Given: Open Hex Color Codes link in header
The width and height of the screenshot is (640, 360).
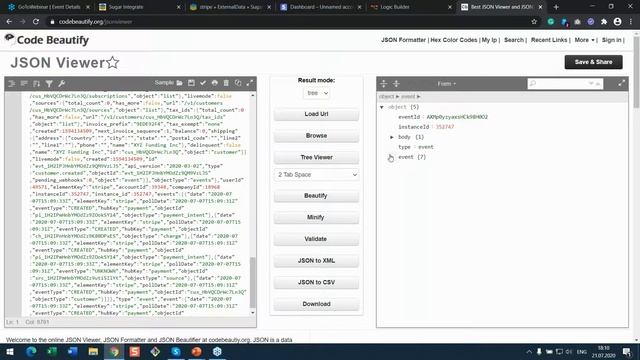Looking at the screenshot, I should point(453,40).
